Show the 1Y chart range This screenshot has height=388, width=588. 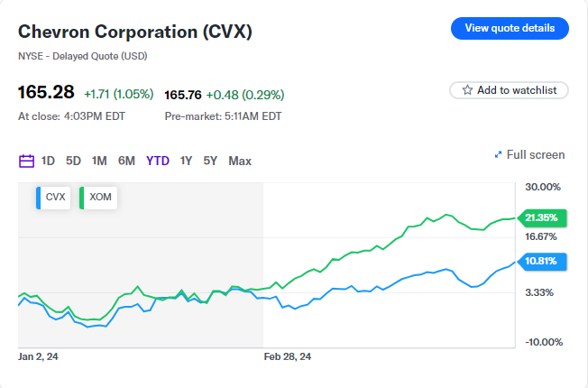click(x=186, y=162)
